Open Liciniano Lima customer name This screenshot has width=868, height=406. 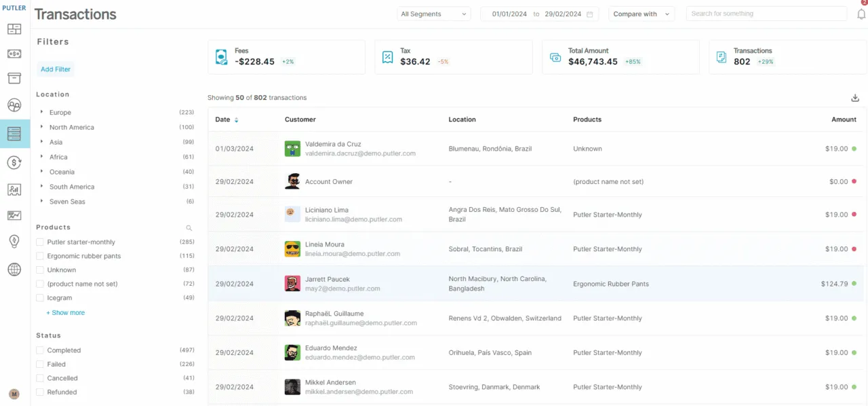[327, 210]
